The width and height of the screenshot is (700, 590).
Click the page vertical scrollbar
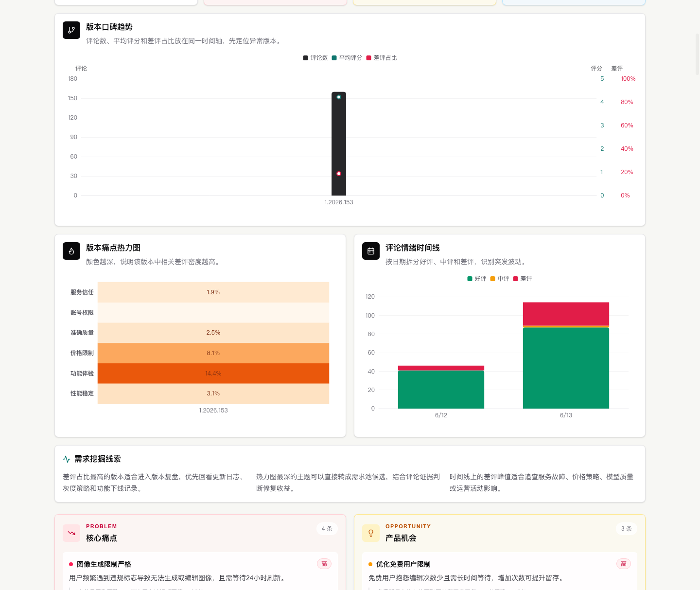(x=697, y=54)
